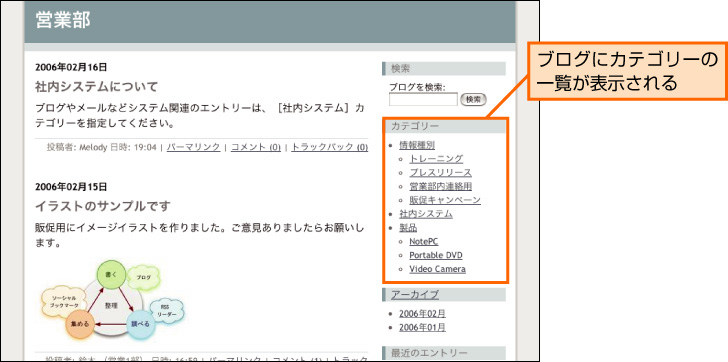Focus the ブログを検索 text field

tap(423, 99)
